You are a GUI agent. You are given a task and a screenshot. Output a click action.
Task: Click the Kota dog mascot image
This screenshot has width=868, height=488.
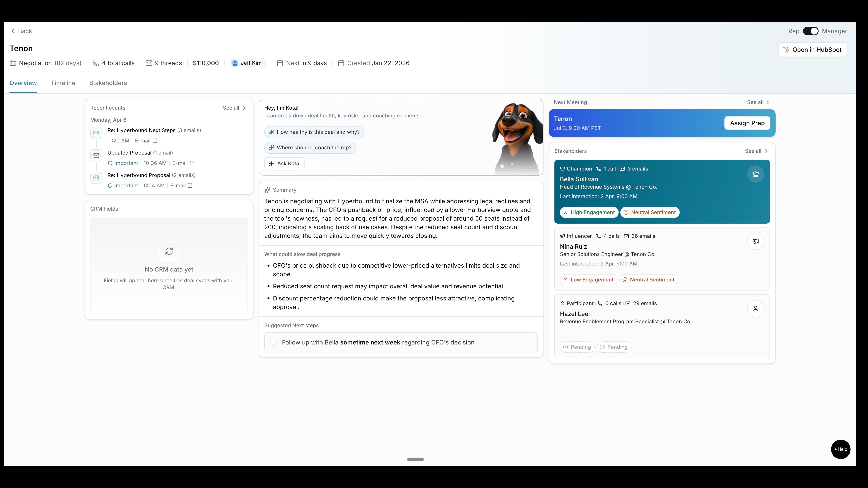click(517, 138)
